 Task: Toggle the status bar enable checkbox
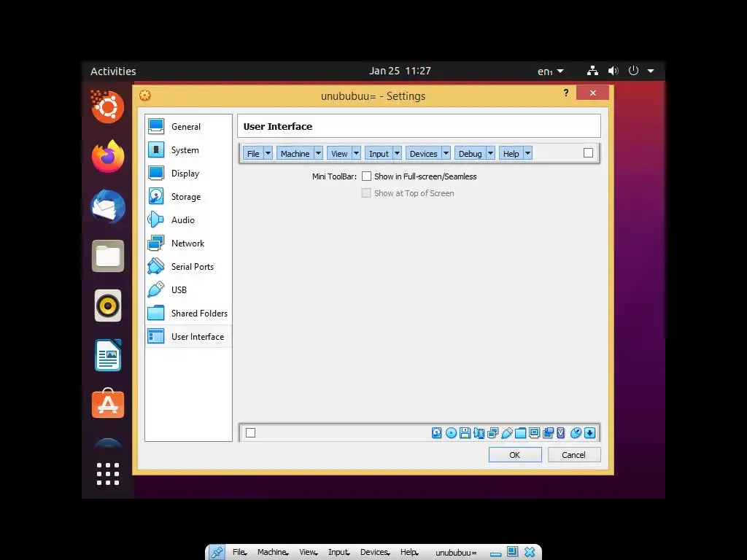[251, 433]
